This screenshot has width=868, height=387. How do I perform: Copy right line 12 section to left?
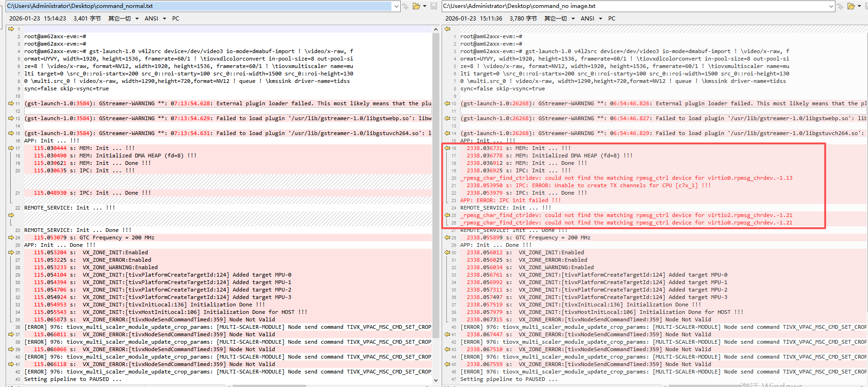pos(447,118)
